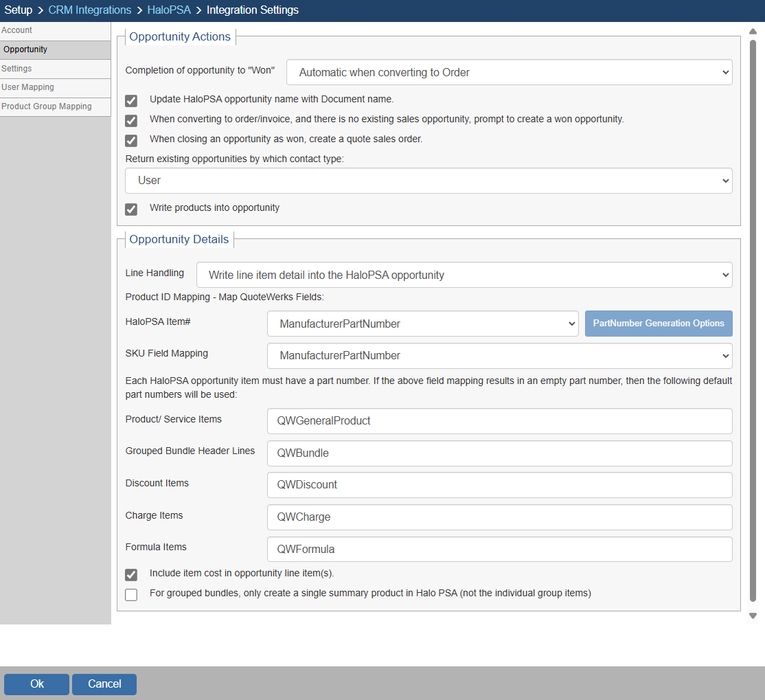Click PartNumber Generation Options button
Screen dimensions: 765x700
click(658, 324)
